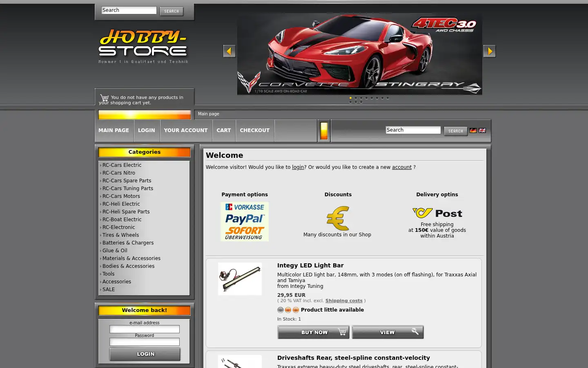Open the RC-Cars Spare Parts category
This screenshot has width=588, height=368.
(127, 181)
